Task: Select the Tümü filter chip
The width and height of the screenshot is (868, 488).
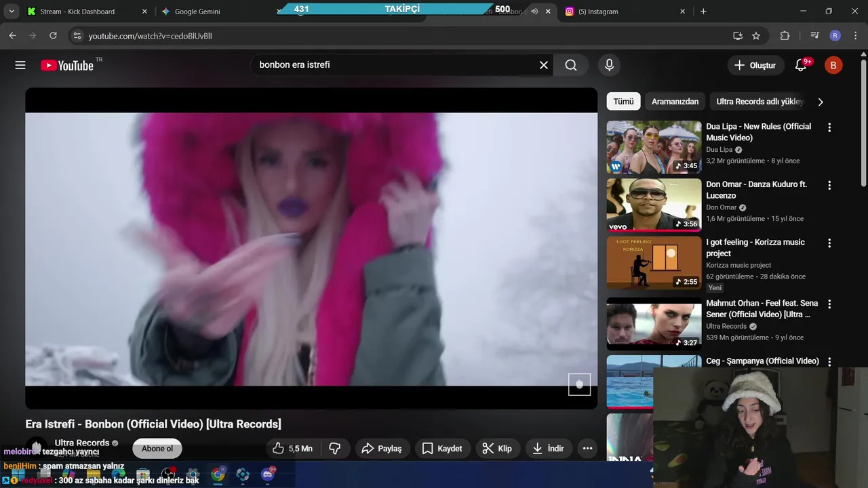Action: 623,102
